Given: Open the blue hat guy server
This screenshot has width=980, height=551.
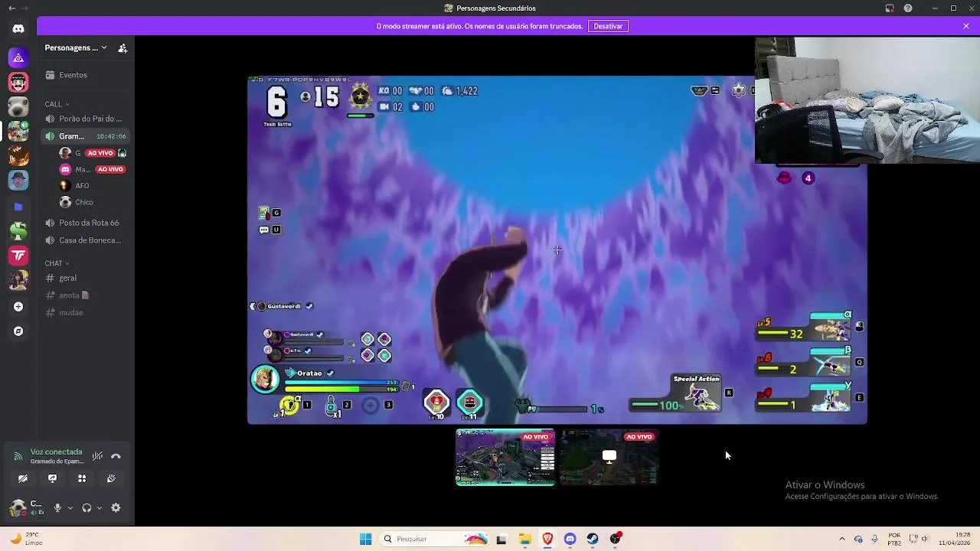Looking at the screenshot, I should coord(18,181).
